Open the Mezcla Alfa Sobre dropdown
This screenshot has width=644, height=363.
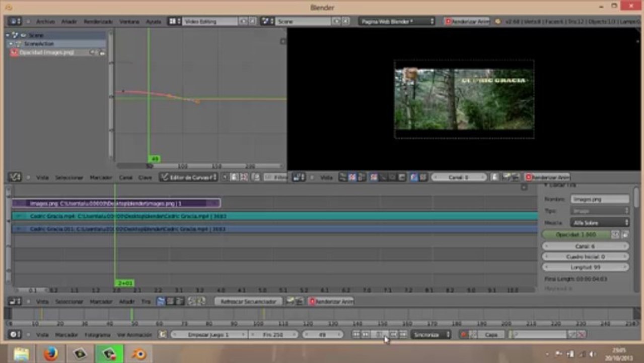[x=600, y=222]
